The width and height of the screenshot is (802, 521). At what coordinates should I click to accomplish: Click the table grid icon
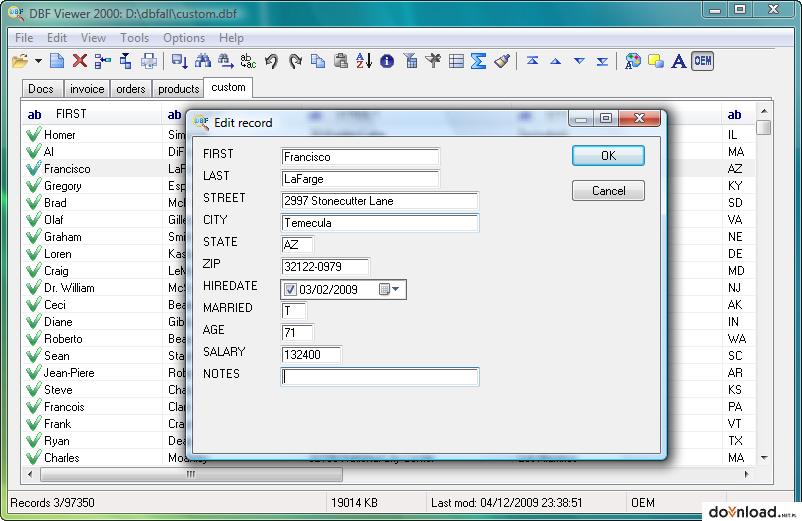456,61
